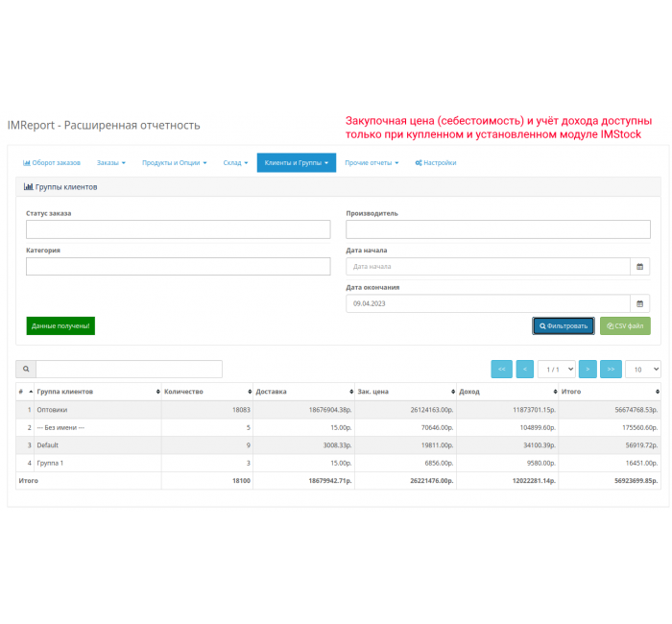Click the table search text box
Image resolution: width=672 pixels, height=624 pixels.
pos(129,369)
